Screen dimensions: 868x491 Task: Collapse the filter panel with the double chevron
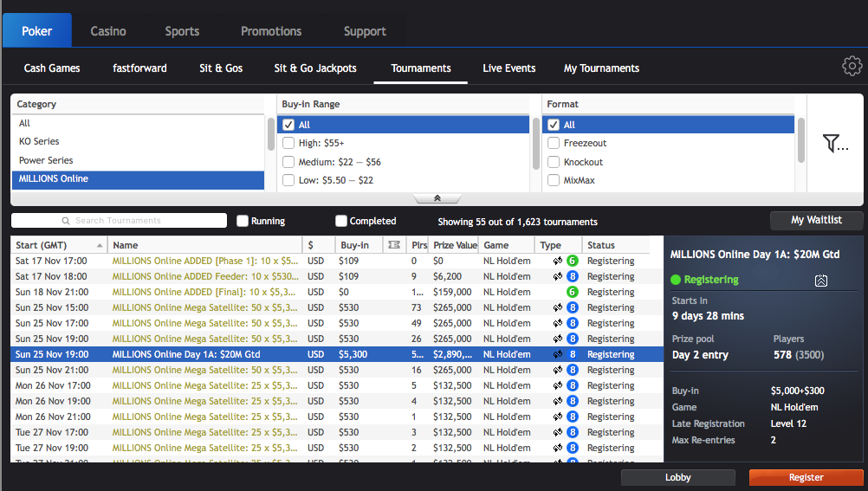click(437, 198)
